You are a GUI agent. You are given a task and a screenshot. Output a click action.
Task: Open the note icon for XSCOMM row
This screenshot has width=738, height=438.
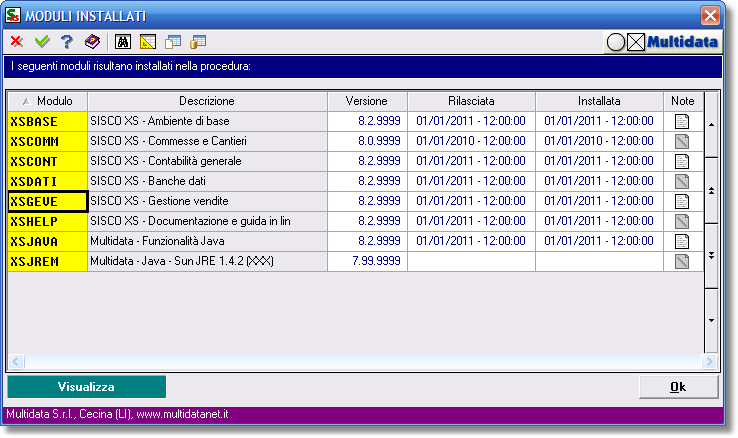[x=682, y=141]
